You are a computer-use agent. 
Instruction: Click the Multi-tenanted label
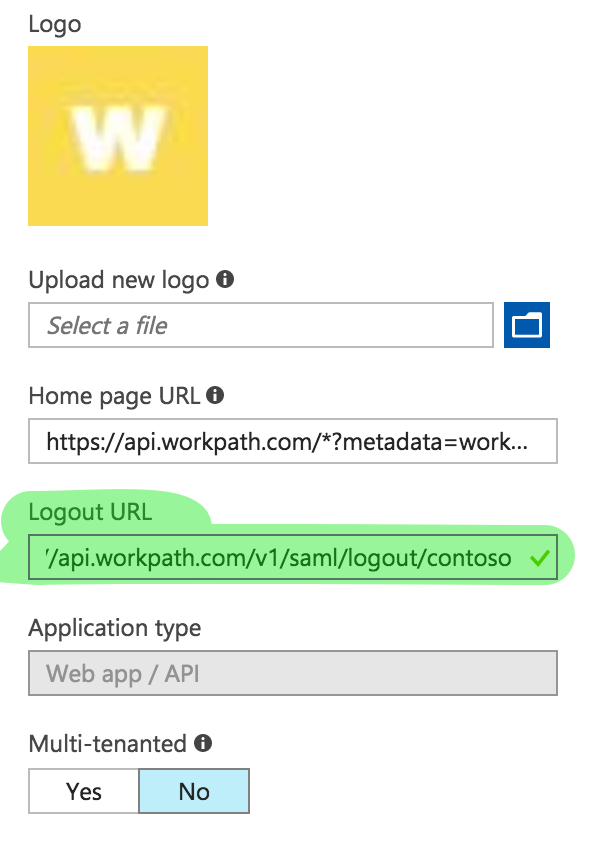click(x=108, y=744)
